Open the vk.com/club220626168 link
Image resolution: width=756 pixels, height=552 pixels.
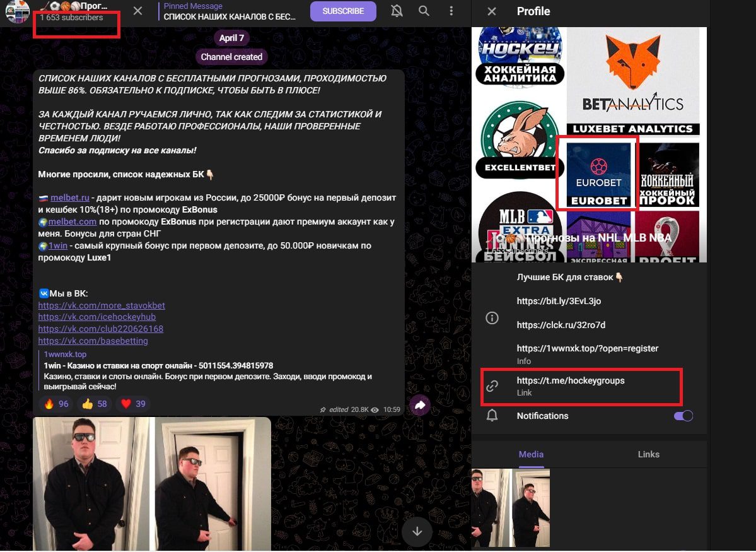(101, 329)
